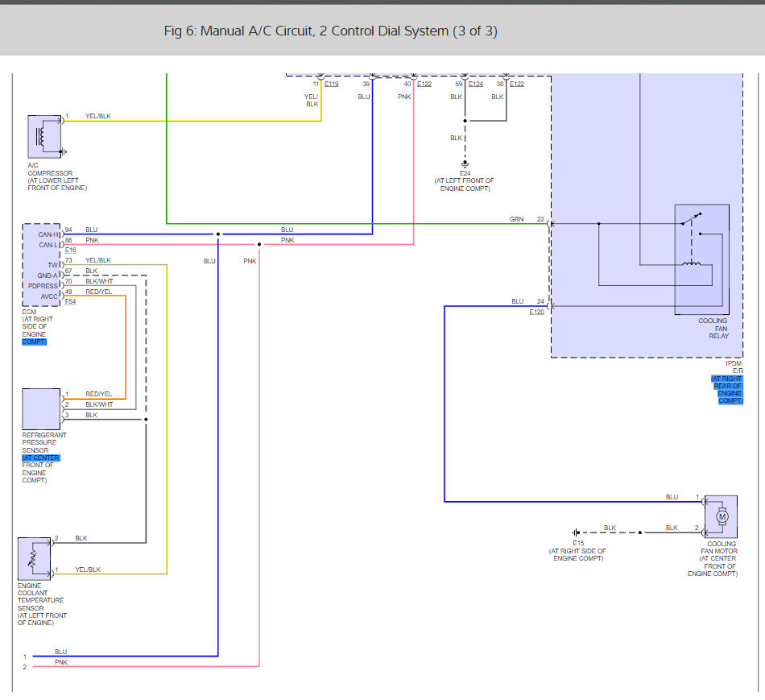Click the refrigerant pressure sensor block
This screenshot has height=700, width=765.
pyautogui.click(x=41, y=409)
